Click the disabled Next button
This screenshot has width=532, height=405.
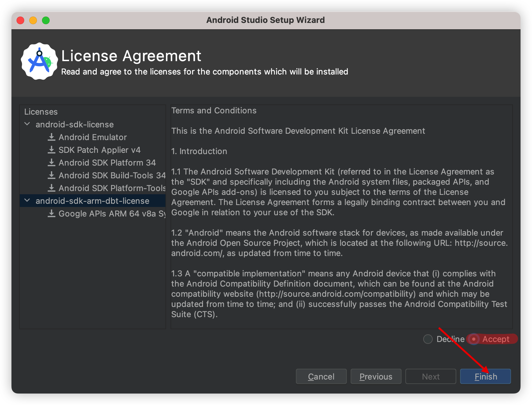pos(430,377)
